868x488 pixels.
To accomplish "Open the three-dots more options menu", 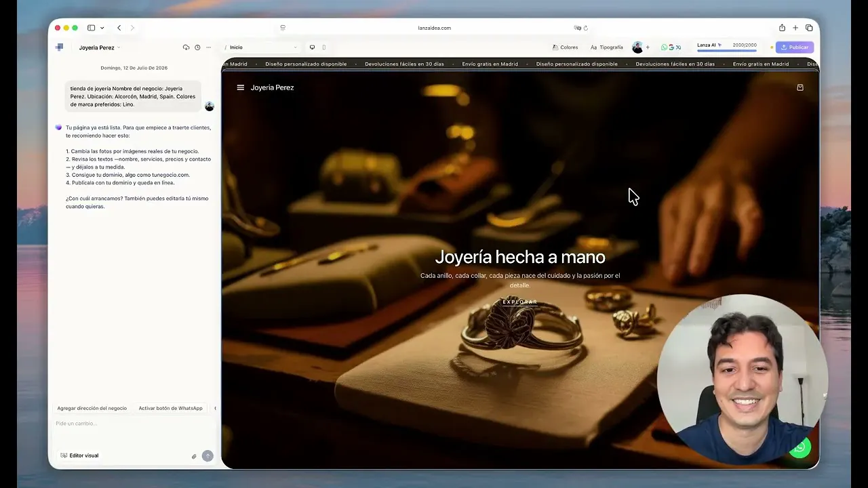I will 208,47.
